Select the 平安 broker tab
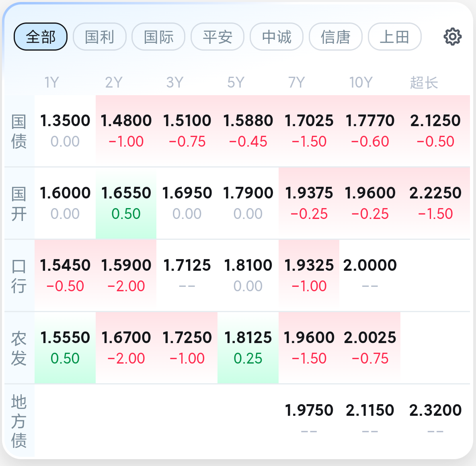This screenshot has height=466, width=476. (x=217, y=37)
